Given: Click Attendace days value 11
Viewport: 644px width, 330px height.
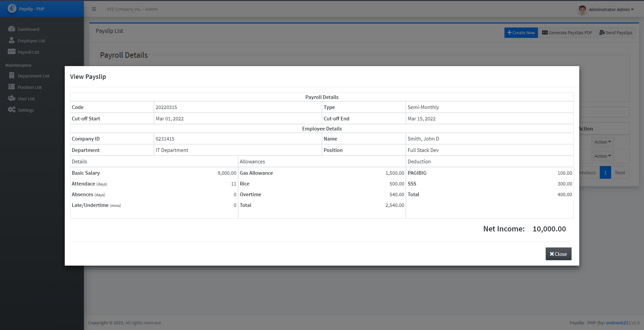Looking at the screenshot, I should [234, 184].
